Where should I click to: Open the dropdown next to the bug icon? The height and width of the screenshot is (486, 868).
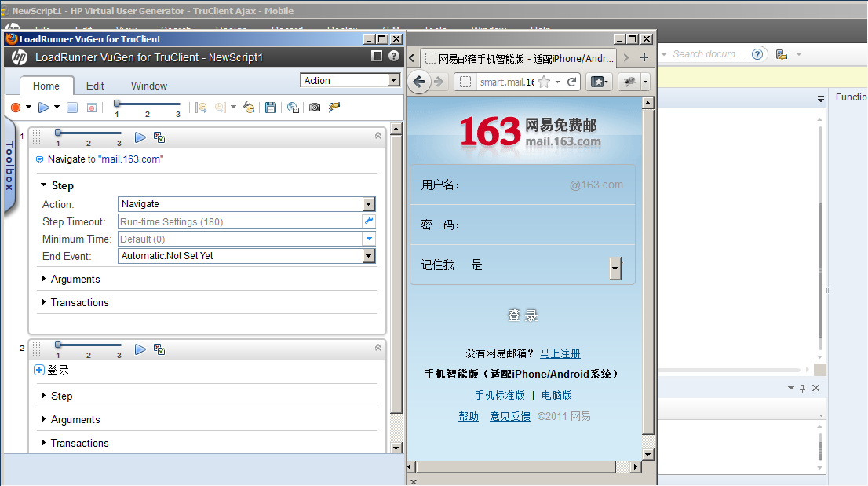(645, 82)
